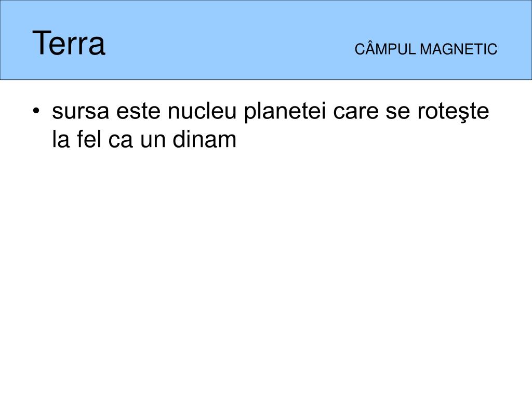Select the word este

(138, 111)
